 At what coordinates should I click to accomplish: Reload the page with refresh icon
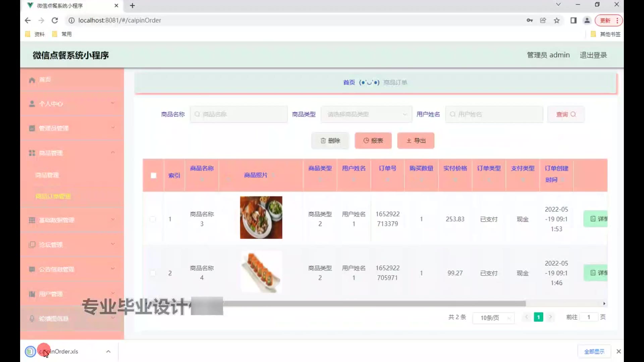[x=55, y=20]
